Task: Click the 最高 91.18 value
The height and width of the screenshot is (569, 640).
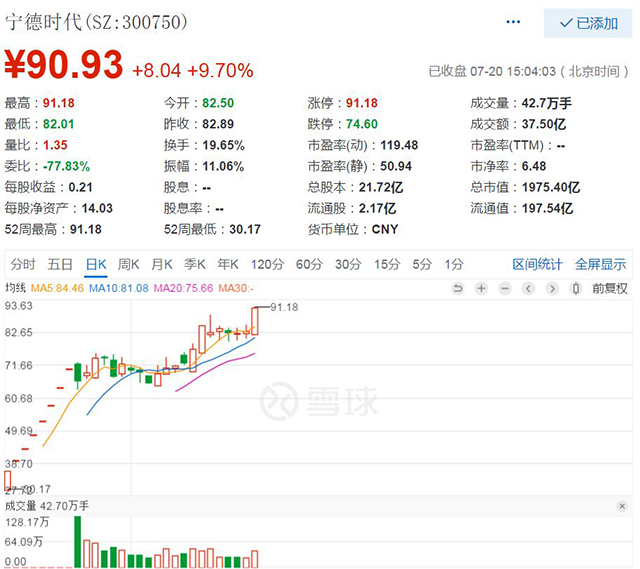Action: point(59,103)
